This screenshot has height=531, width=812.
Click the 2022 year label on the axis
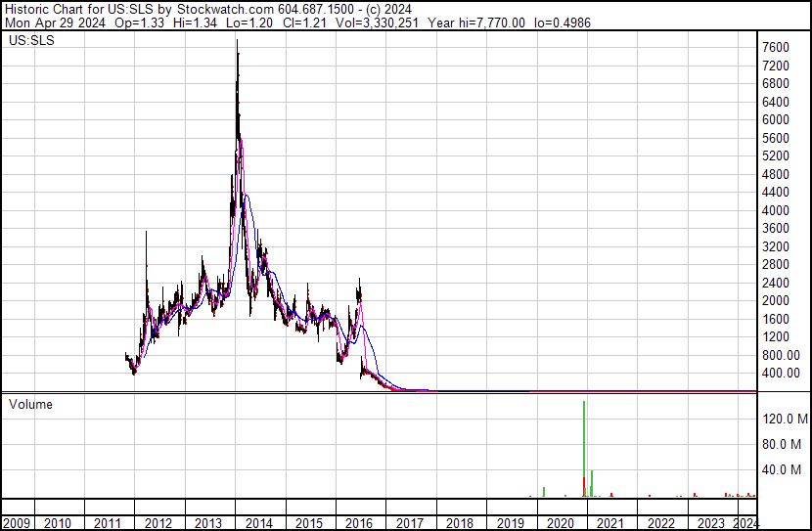pyautogui.click(x=661, y=523)
